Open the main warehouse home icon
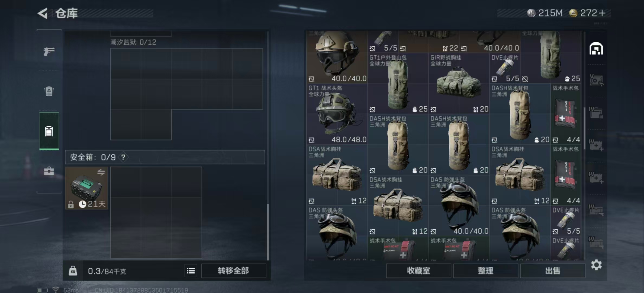This screenshot has width=644, height=293. 596,49
